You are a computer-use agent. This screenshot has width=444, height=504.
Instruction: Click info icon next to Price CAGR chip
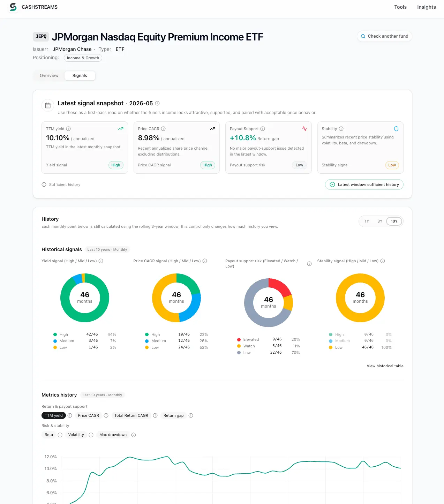106,415
